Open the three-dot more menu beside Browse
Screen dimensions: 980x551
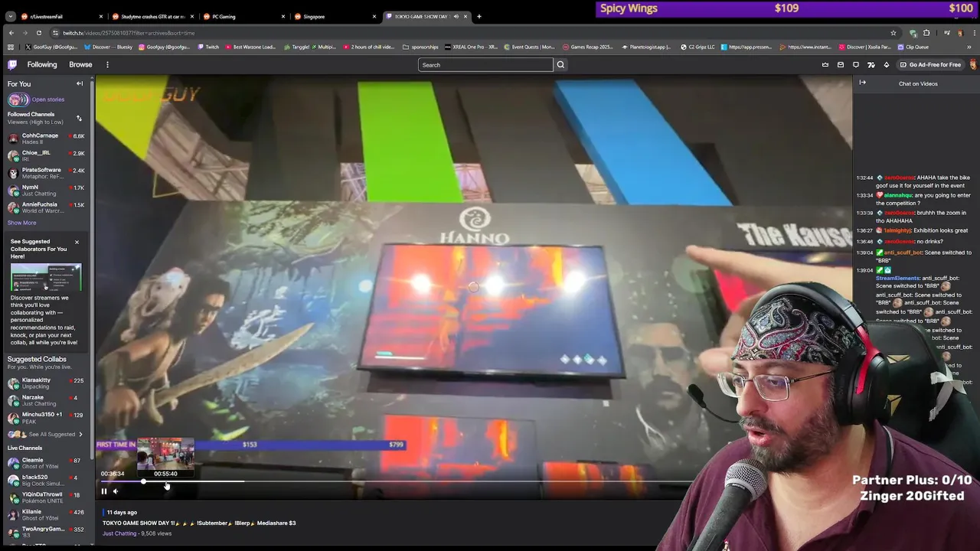[x=107, y=65]
